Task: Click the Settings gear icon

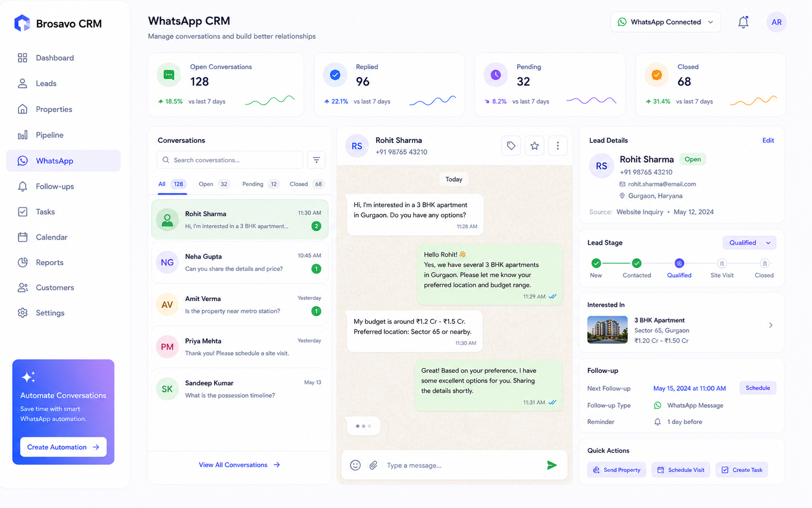Action: coord(23,313)
